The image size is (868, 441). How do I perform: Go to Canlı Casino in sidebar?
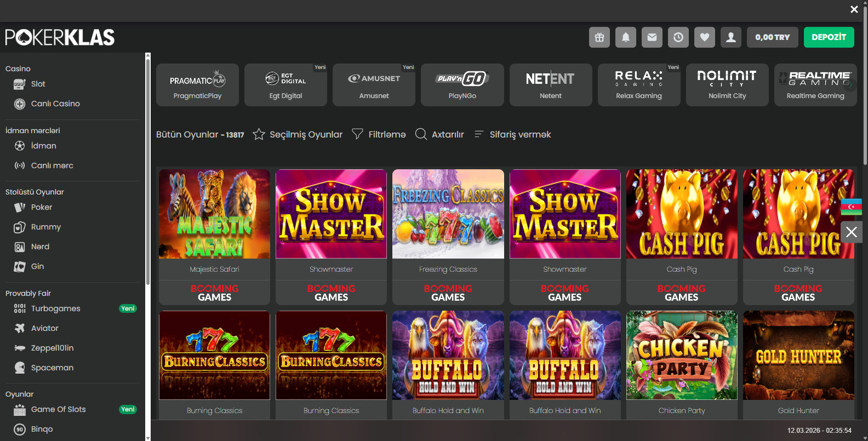[x=55, y=104]
